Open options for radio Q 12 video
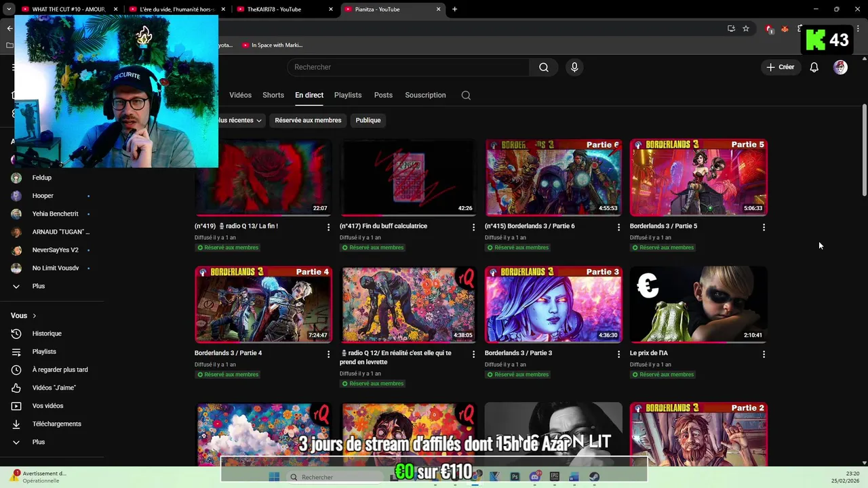The width and height of the screenshot is (868, 488). click(473, 354)
